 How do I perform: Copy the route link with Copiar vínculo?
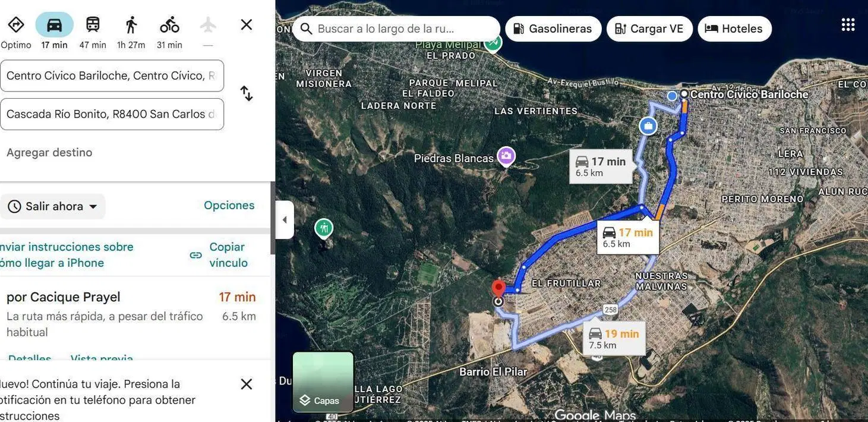[x=228, y=254]
